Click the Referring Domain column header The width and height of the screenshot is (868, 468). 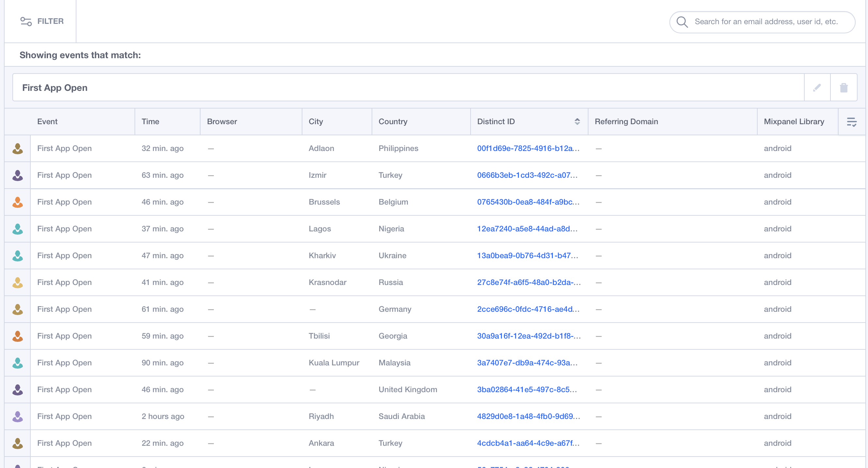626,121
